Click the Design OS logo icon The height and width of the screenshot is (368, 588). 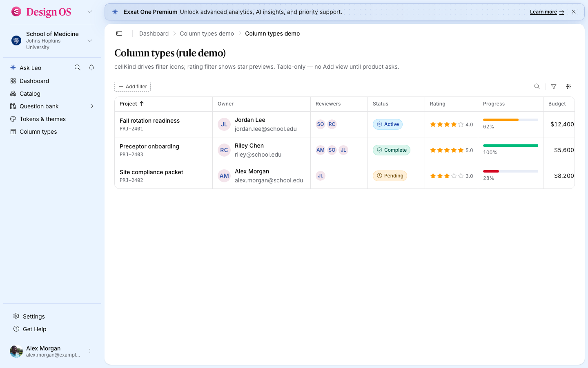16,11
